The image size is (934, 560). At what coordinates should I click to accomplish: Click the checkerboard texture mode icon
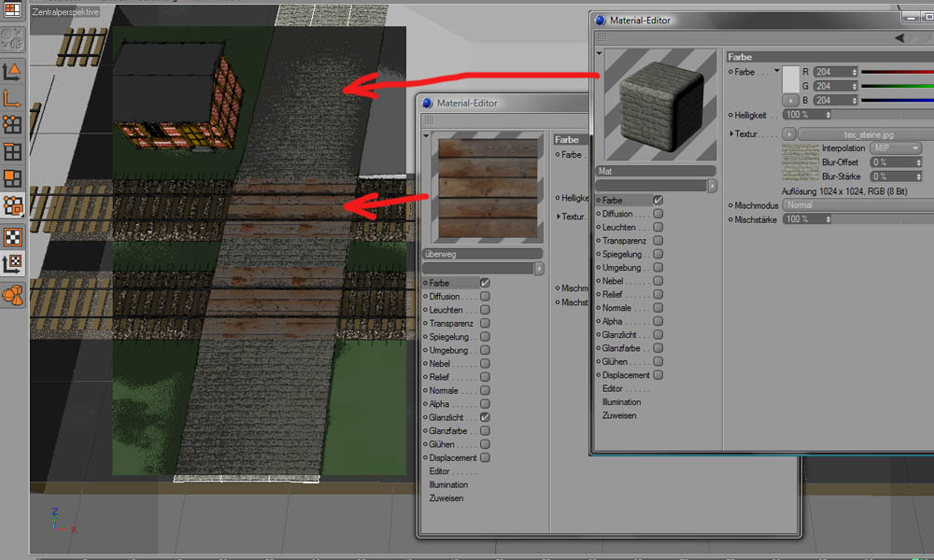[13, 237]
